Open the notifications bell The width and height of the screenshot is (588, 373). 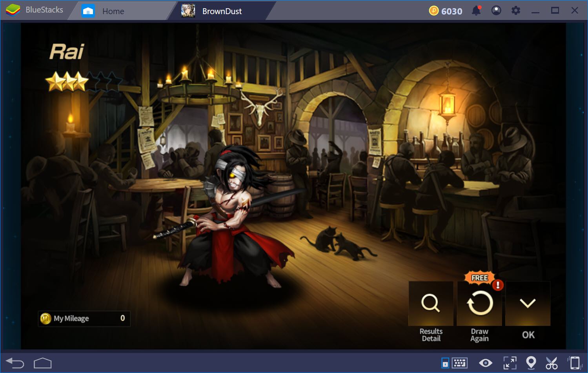pyautogui.click(x=476, y=11)
